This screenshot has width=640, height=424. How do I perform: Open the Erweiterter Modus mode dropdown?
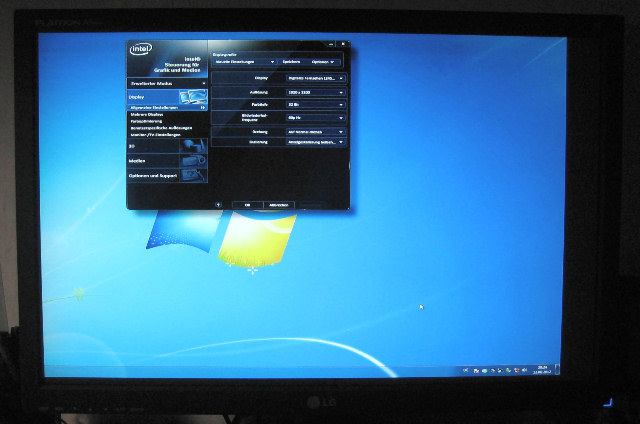point(167,83)
